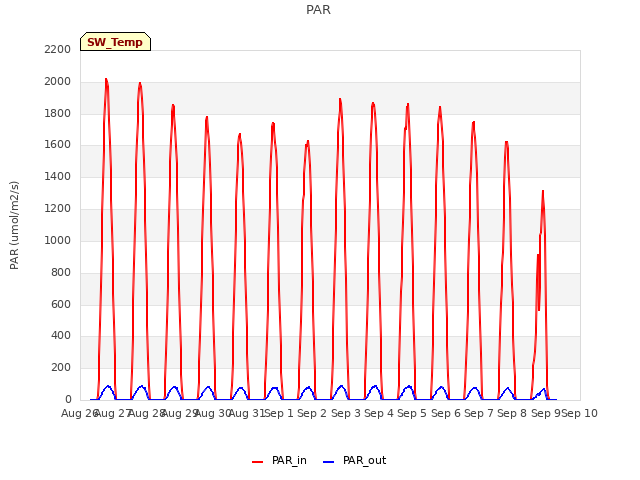Viewport: 640px width, 480px height.
Task: Click the Sep 3 x-axis label
Action: click(x=346, y=413)
